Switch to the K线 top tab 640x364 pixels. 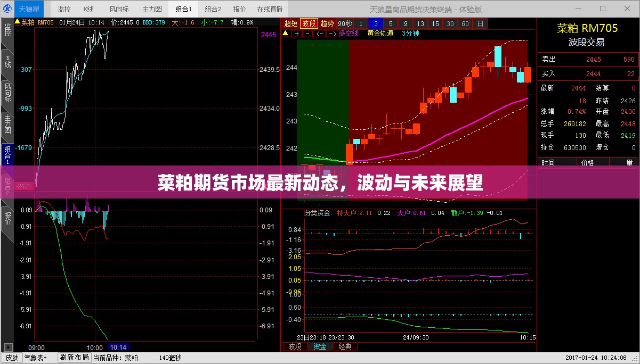coord(89,9)
